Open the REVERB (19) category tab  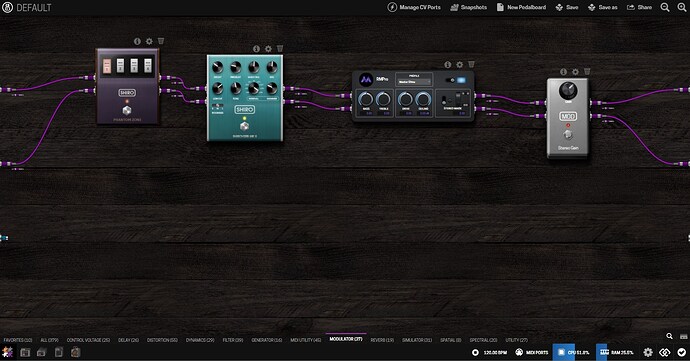[x=382, y=340]
